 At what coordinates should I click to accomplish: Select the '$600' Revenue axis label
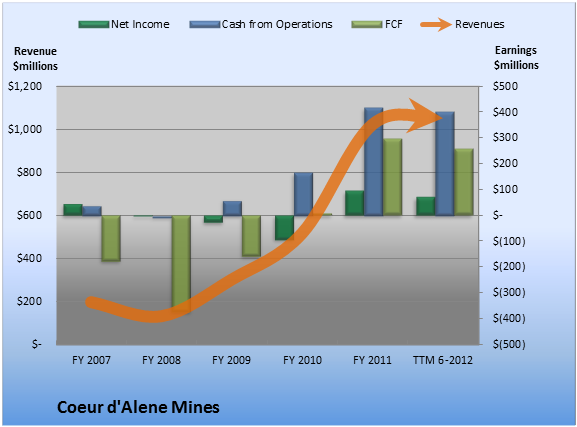click(29, 215)
